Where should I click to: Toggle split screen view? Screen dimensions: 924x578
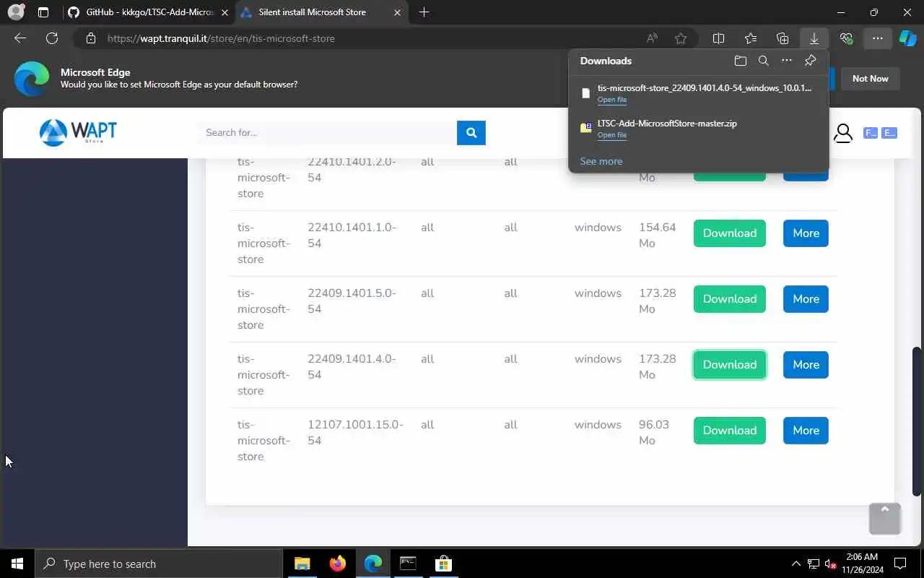click(x=718, y=38)
